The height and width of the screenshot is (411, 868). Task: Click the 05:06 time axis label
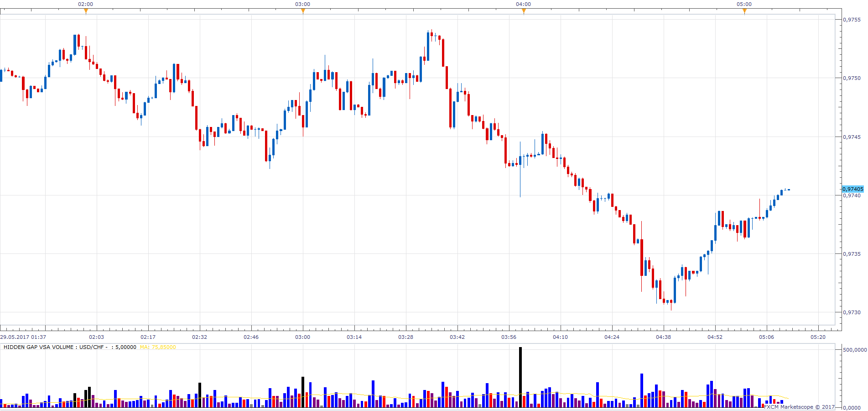766,337
